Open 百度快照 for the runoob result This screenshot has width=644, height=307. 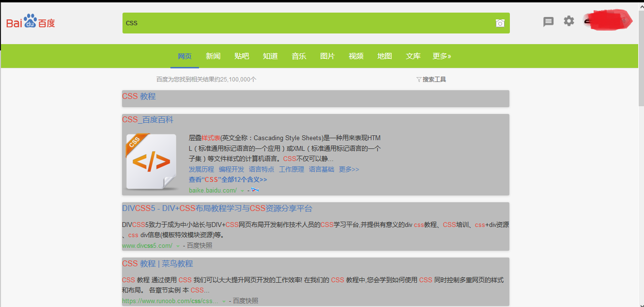pos(245,301)
